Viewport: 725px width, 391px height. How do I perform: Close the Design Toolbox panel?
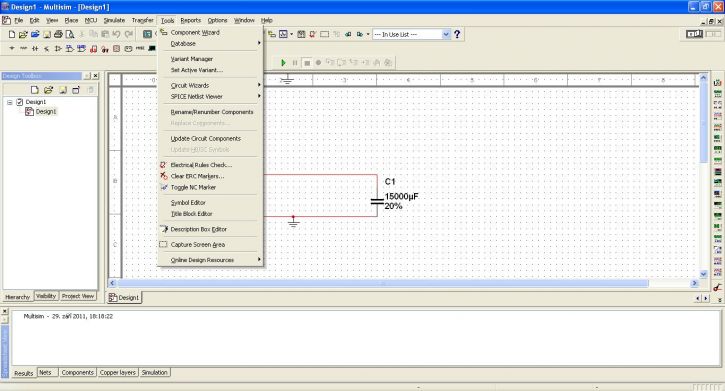click(96, 76)
